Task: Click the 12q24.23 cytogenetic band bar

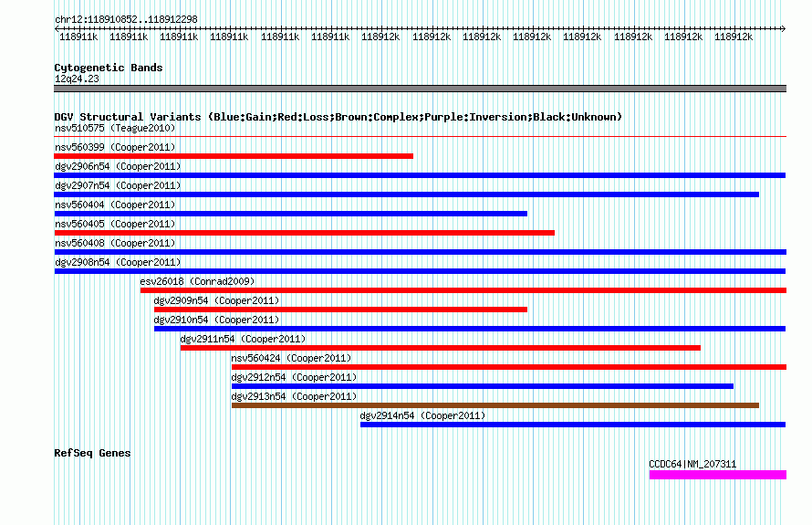Action: click(420, 89)
